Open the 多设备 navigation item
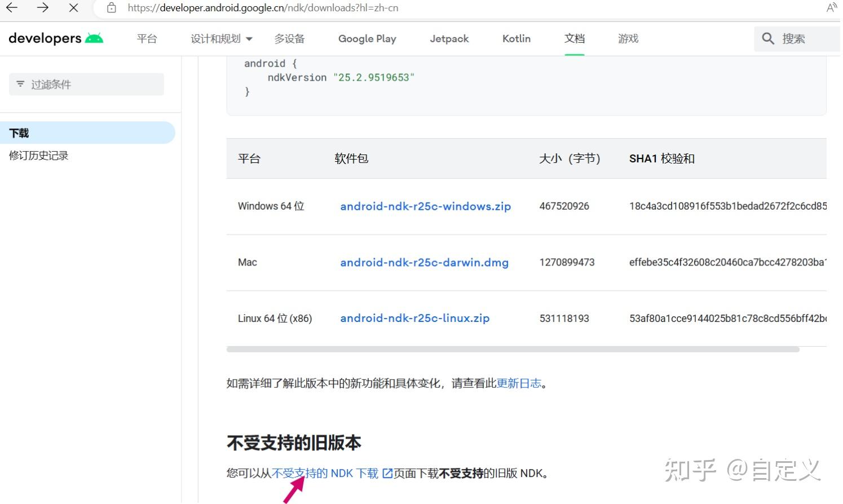843x504 pixels. 289,38
